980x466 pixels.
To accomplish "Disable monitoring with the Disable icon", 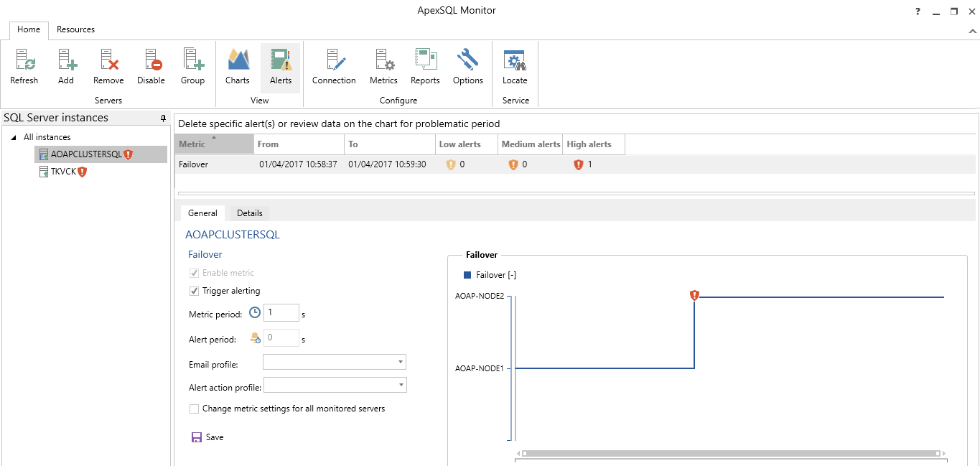I will [x=151, y=66].
